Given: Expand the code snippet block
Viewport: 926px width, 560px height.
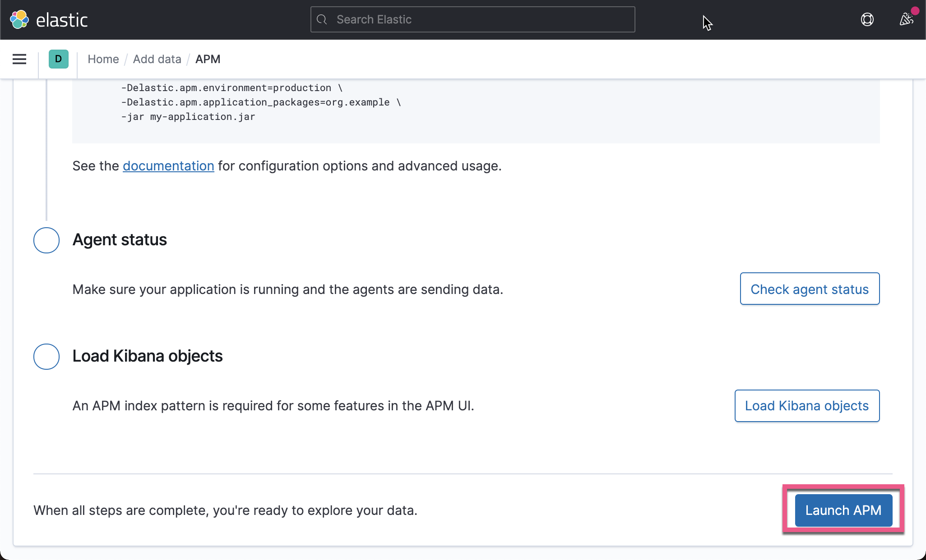Looking at the screenshot, I should click(476, 108).
